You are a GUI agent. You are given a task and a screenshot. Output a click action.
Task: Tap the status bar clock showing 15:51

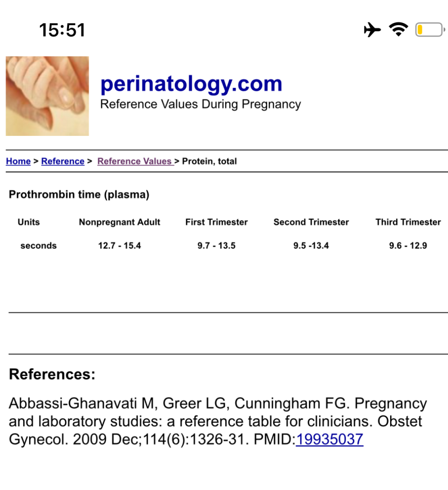tap(62, 30)
